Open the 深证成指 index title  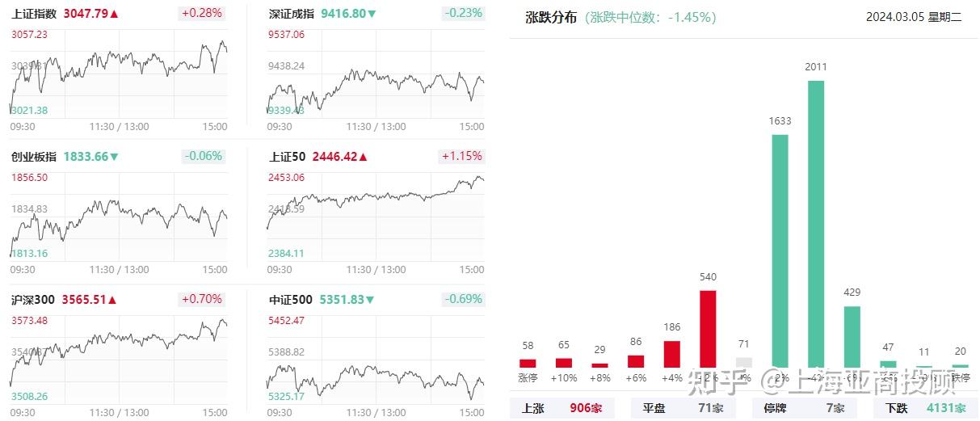click(x=292, y=14)
